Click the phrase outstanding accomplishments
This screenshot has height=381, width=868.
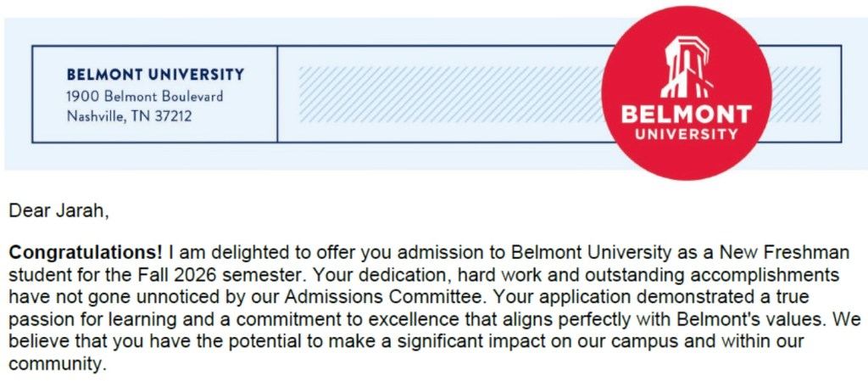pyautogui.click(x=705, y=276)
